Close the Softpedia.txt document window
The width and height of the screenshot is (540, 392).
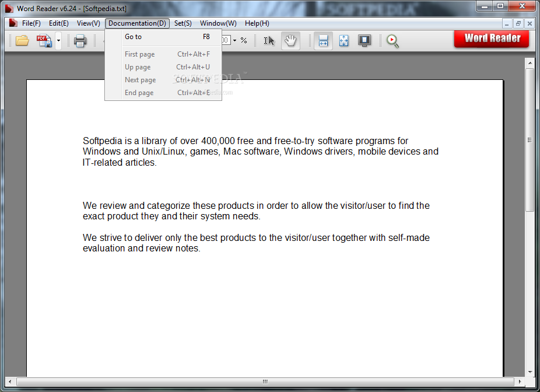pyautogui.click(x=530, y=23)
